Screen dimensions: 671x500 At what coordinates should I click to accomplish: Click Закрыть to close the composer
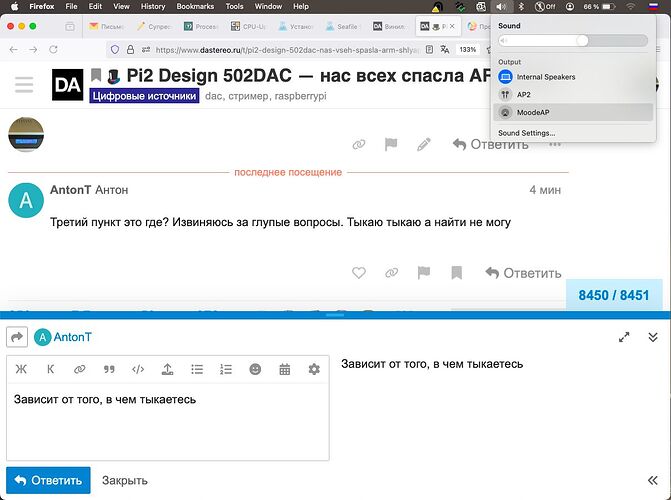(125, 480)
